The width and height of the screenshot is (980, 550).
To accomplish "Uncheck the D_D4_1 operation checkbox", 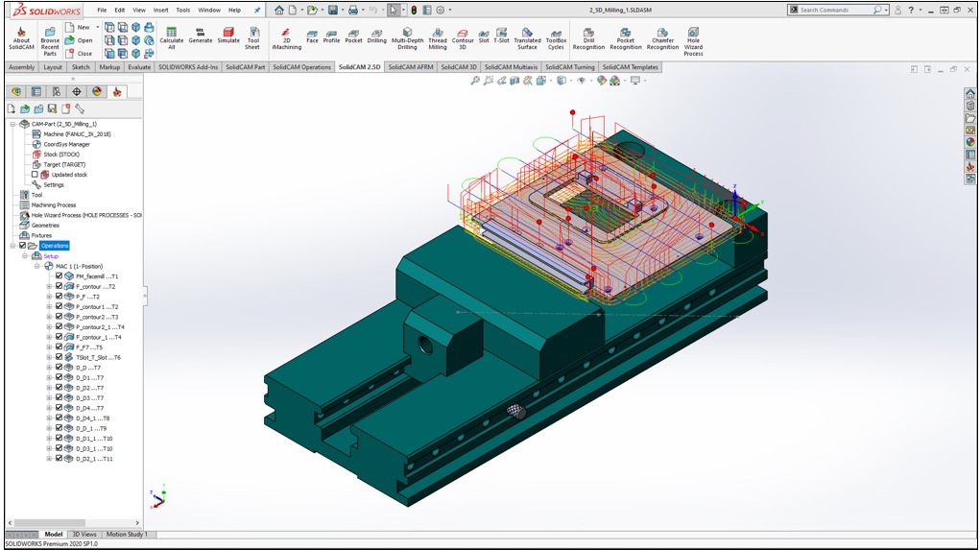I will [x=59, y=418].
